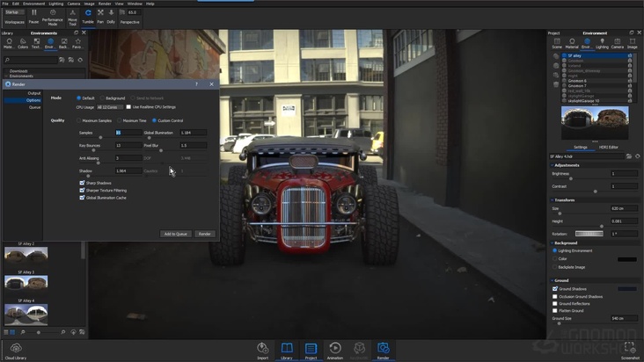Collapse the Adjustments section

tap(552, 165)
